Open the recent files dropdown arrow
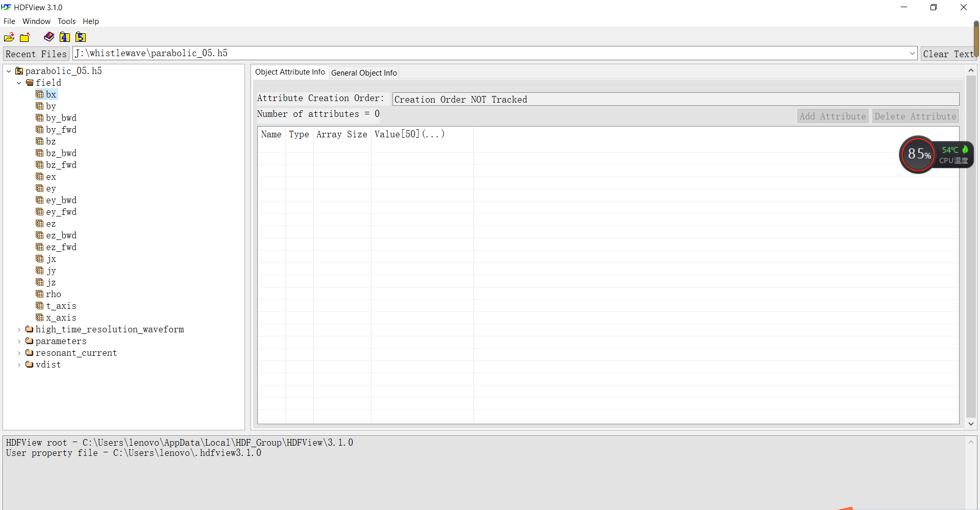 912,53
